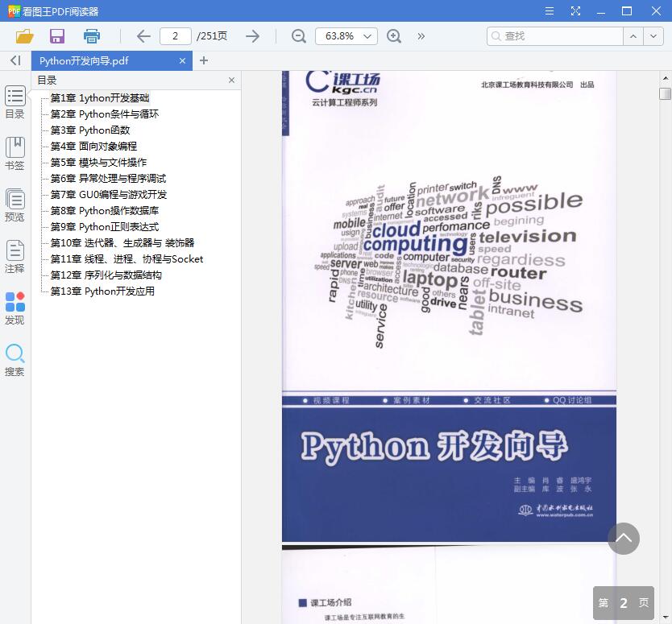Collapse the sidebar with the left chevron

(14, 60)
